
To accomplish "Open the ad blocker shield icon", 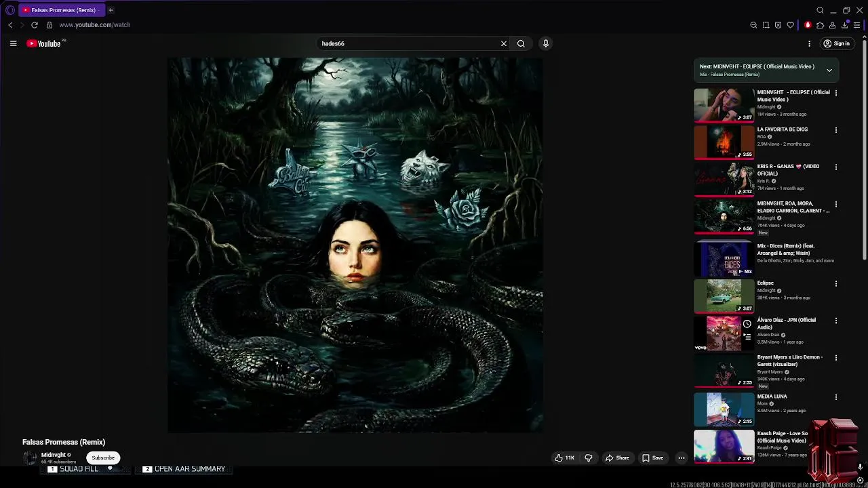I will pyautogui.click(x=778, y=25).
